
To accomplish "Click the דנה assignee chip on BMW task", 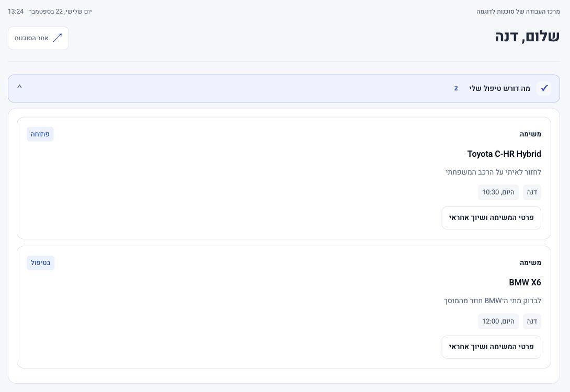I will pos(532,321).
